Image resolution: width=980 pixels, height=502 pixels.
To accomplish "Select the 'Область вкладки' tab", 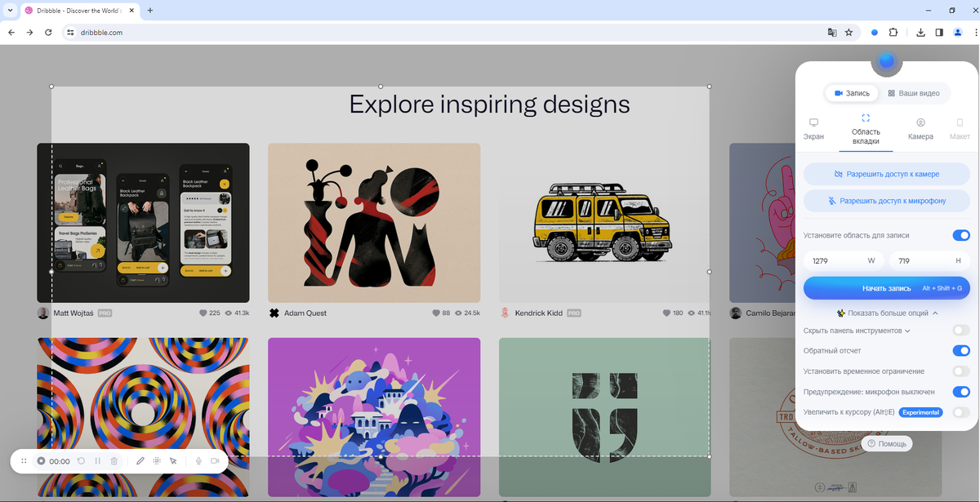I will (866, 131).
